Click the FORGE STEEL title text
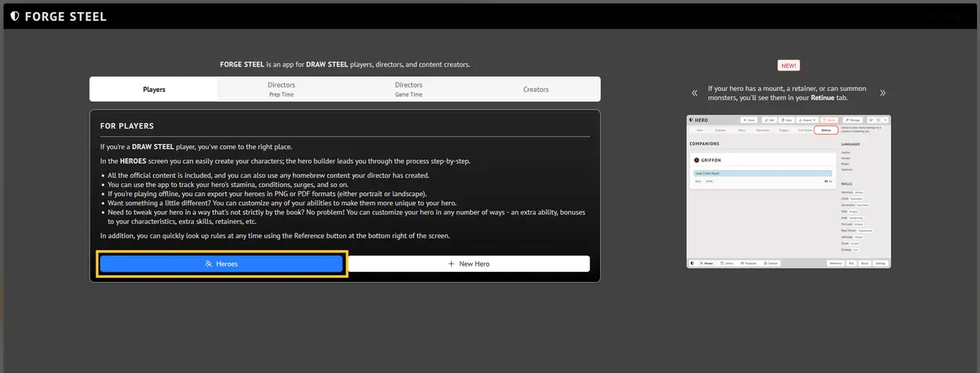This screenshot has width=980, height=373. click(x=66, y=16)
